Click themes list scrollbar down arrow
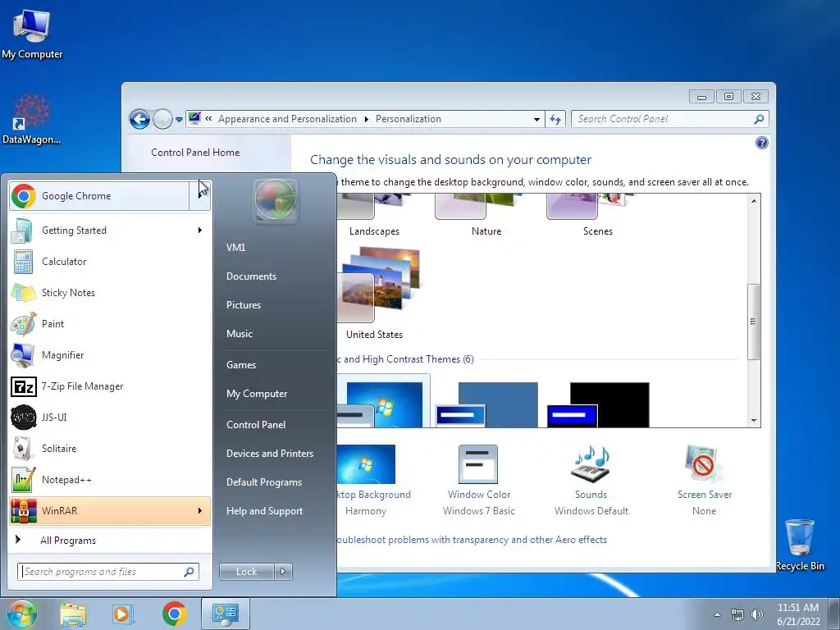840x630 pixels. [754, 421]
